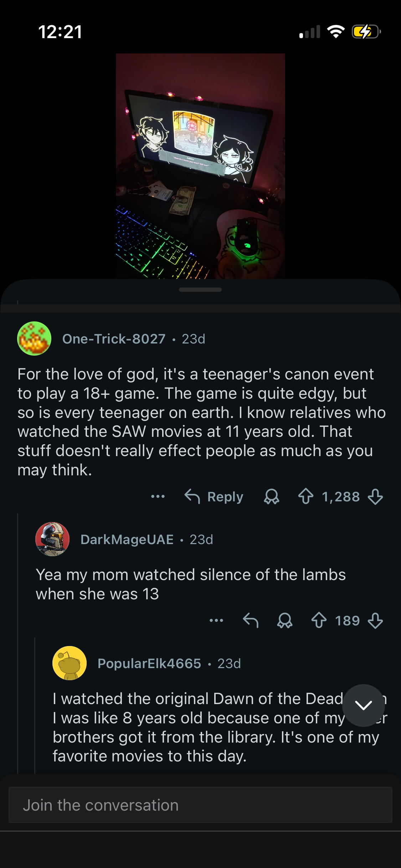Image resolution: width=401 pixels, height=868 pixels.
Task: Downvote DarkMageUAE's comment
Action: 375,620
